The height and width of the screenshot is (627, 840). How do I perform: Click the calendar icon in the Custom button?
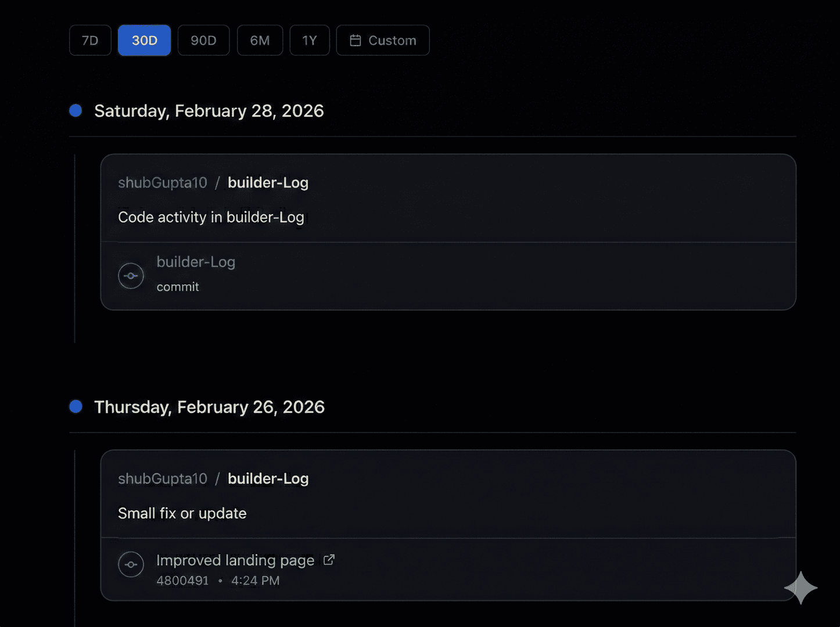[x=355, y=40]
